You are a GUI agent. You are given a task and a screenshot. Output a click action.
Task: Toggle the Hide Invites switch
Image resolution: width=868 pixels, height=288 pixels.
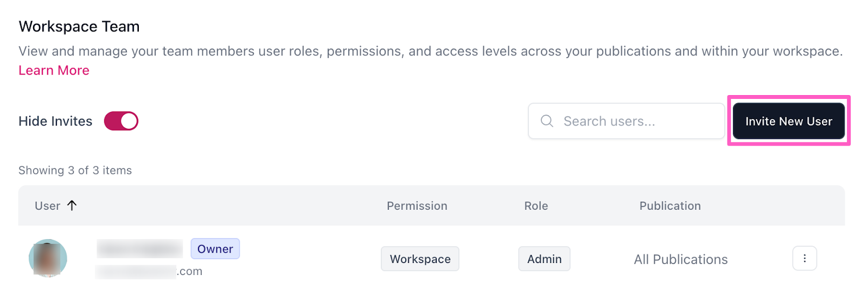[121, 121]
